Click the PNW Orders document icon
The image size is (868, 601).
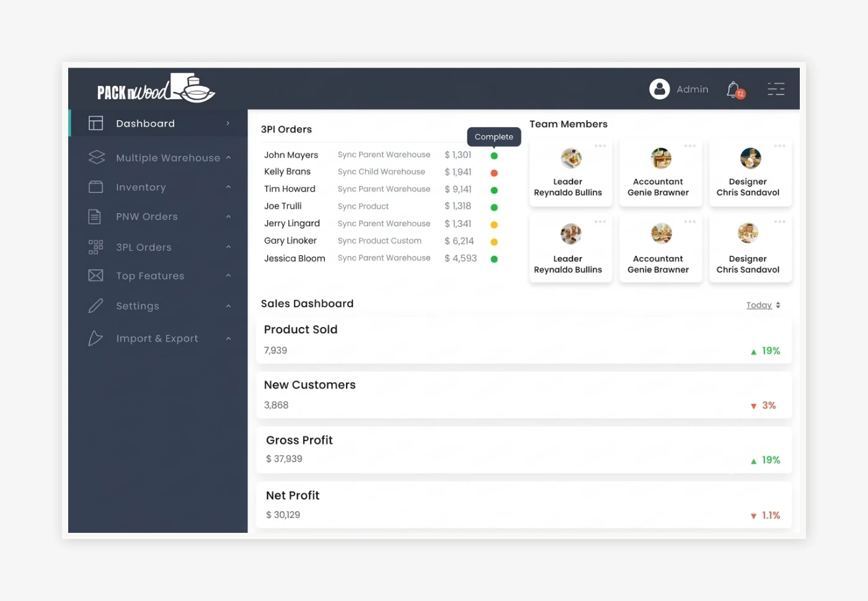94,216
